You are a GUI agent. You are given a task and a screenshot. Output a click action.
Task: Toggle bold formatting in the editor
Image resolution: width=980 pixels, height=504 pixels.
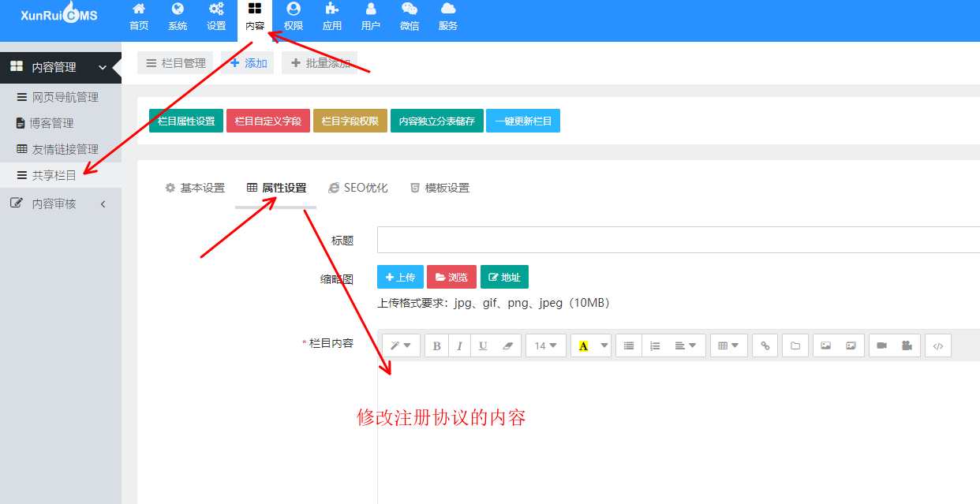[x=437, y=345]
